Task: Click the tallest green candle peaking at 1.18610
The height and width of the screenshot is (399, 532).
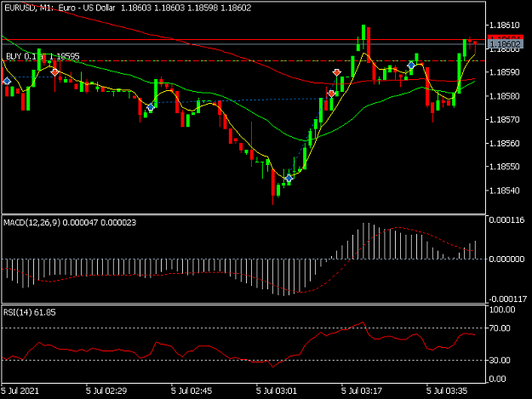Action: [363, 33]
